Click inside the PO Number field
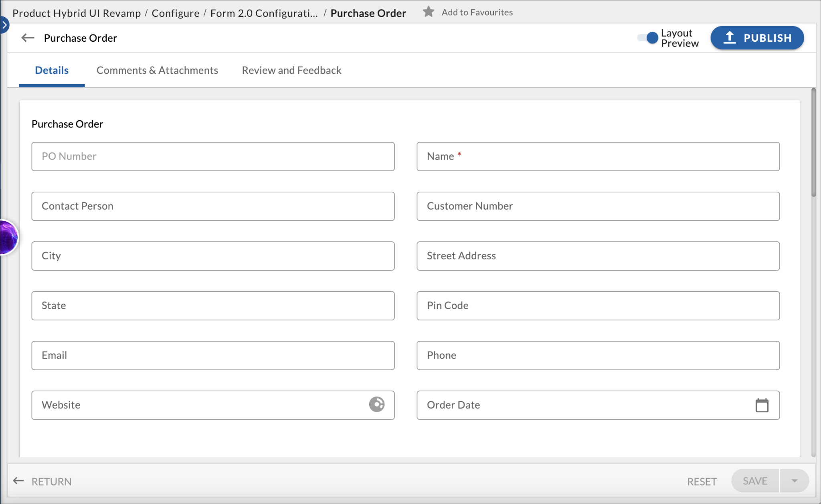Screen dimensions: 821x504 [x=212, y=156]
